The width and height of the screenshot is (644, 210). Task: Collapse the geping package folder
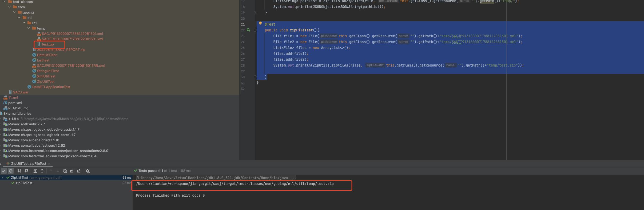[x=14, y=12]
